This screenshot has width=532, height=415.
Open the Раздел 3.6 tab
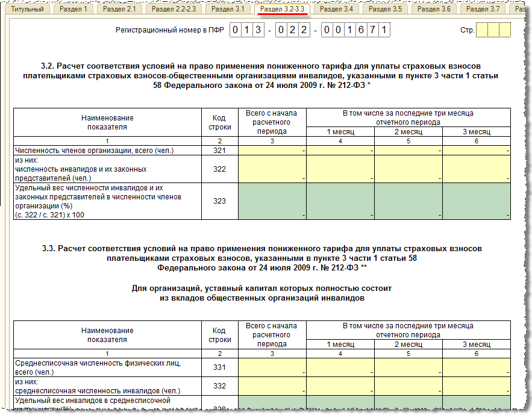[434, 9]
